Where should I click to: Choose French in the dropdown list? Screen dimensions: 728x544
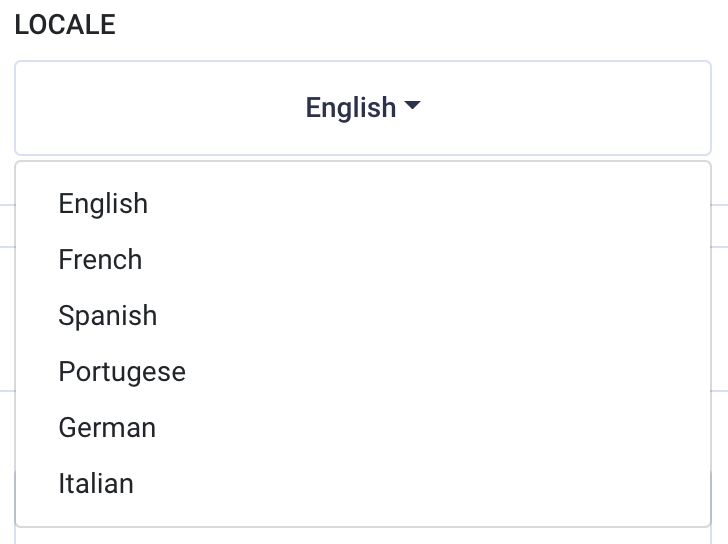tap(100, 260)
